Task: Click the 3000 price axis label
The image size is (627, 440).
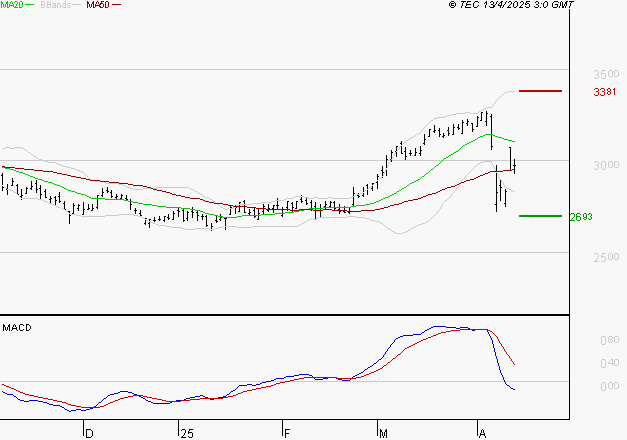Action: click(x=606, y=165)
